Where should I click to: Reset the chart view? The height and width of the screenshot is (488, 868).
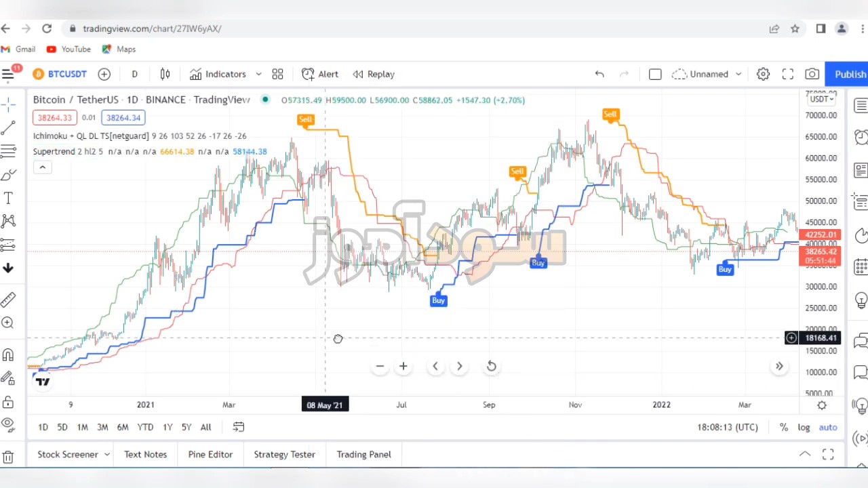coord(492,366)
